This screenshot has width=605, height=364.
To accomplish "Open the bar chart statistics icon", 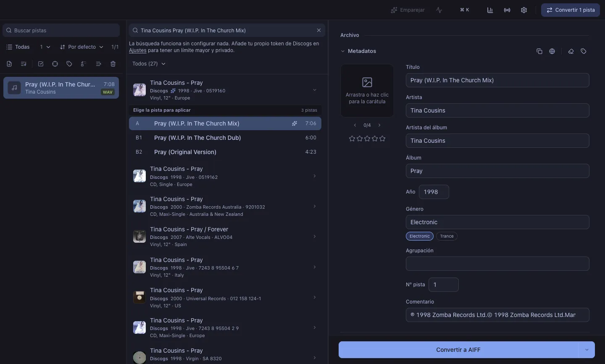I will pos(490,10).
